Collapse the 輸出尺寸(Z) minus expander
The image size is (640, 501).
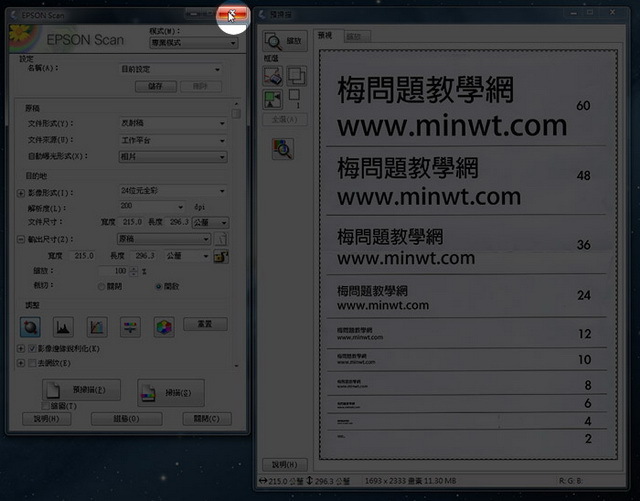point(21,239)
